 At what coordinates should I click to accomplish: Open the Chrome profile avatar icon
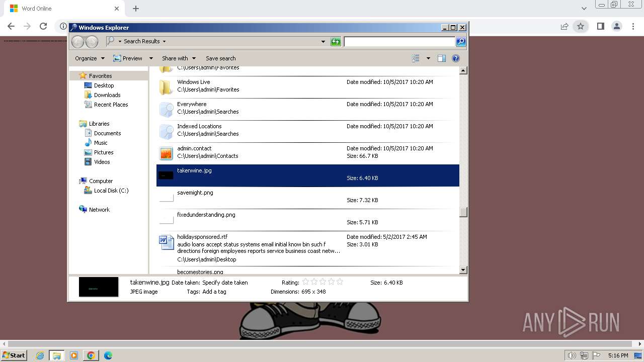(617, 26)
